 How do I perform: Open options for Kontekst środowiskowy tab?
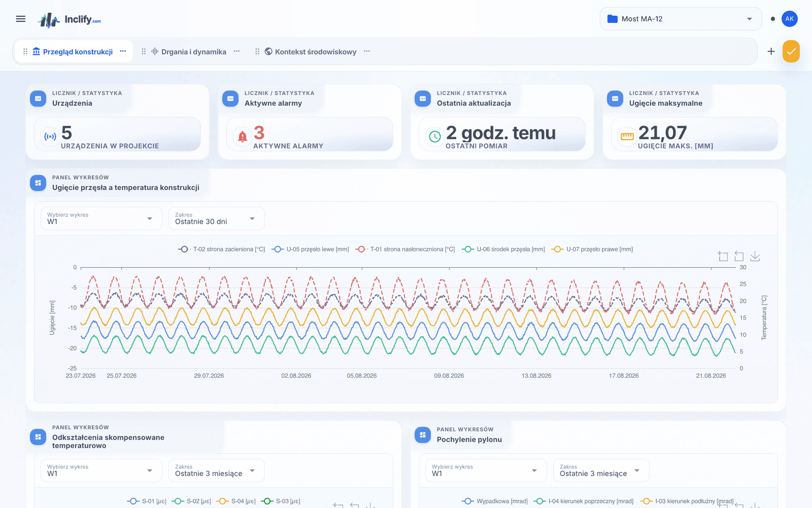(367, 51)
